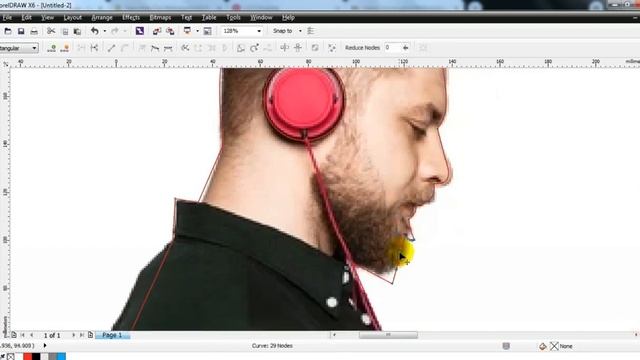640x360 pixels.
Task: Click the fill bucket icon in status bar
Action: tap(542, 347)
